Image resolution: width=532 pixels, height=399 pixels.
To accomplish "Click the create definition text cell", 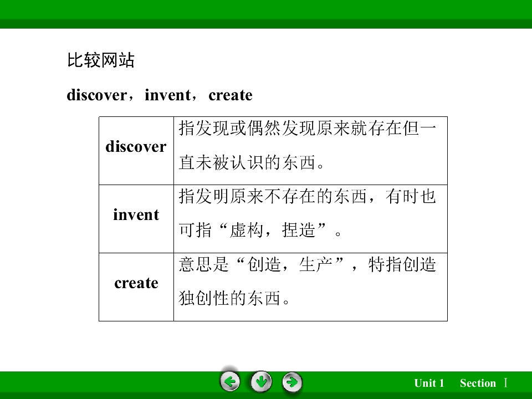I will [x=310, y=287].
